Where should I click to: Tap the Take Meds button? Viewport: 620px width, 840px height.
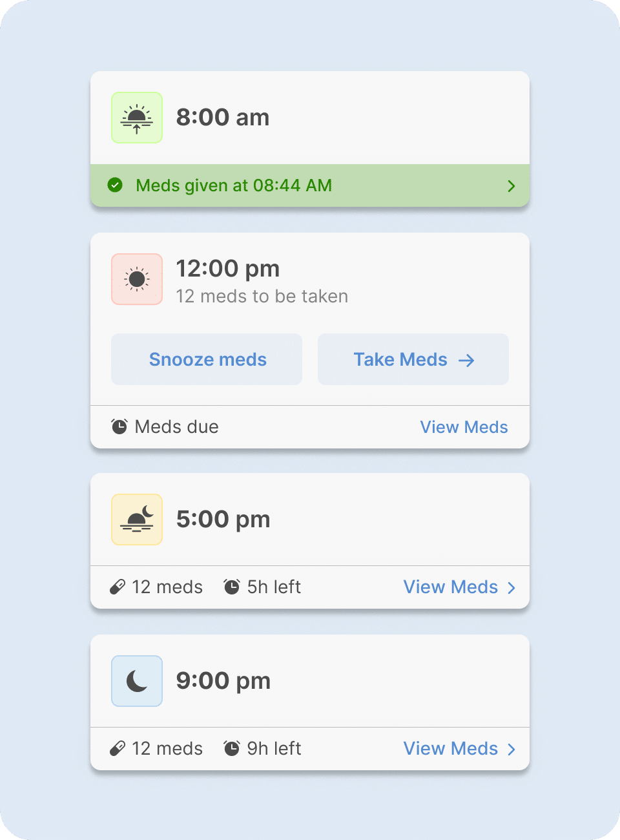pyautogui.click(x=413, y=359)
